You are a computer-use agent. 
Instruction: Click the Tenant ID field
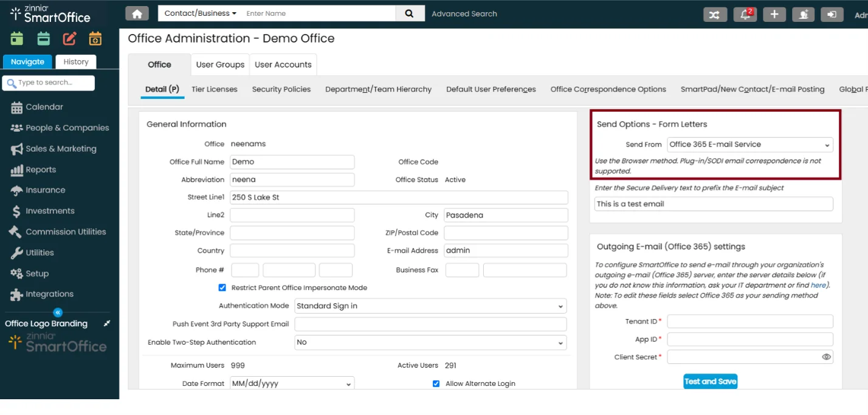pos(750,321)
